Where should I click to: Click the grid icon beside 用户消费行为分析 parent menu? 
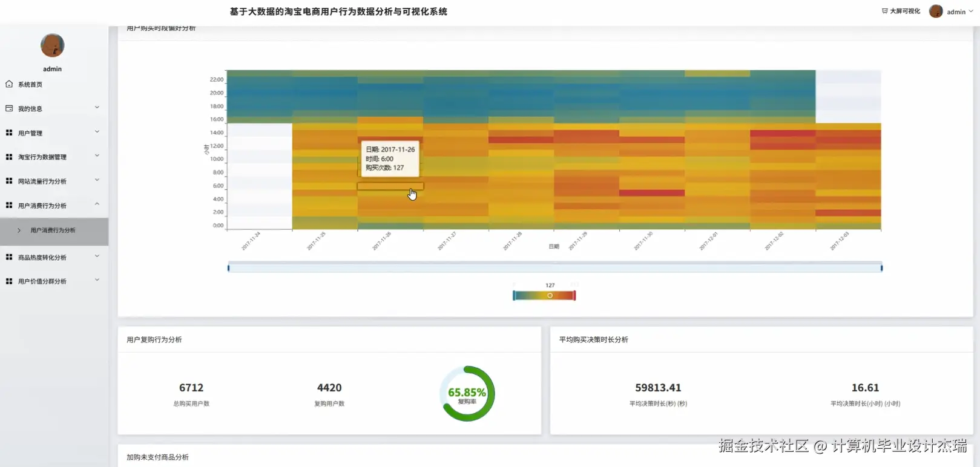coord(9,205)
